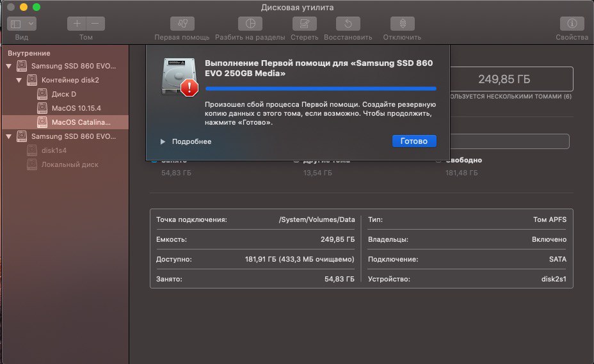Click the Внутренние sidebar section header
The width and height of the screenshot is (594, 364).
pos(29,53)
